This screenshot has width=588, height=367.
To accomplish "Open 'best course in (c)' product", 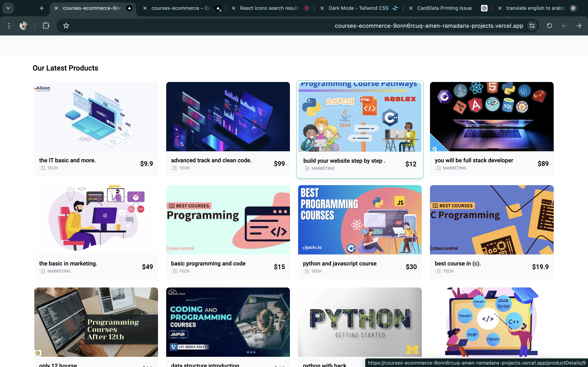I will point(492,232).
